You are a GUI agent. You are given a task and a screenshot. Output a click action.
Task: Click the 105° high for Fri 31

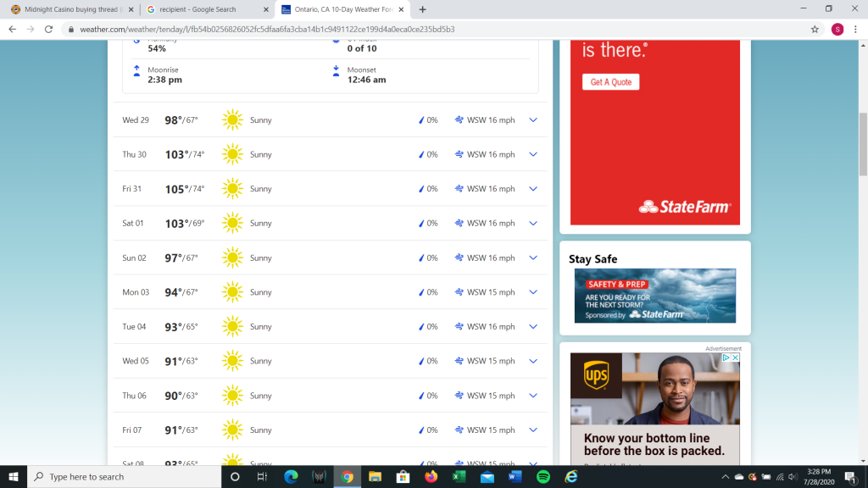[176, 189]
